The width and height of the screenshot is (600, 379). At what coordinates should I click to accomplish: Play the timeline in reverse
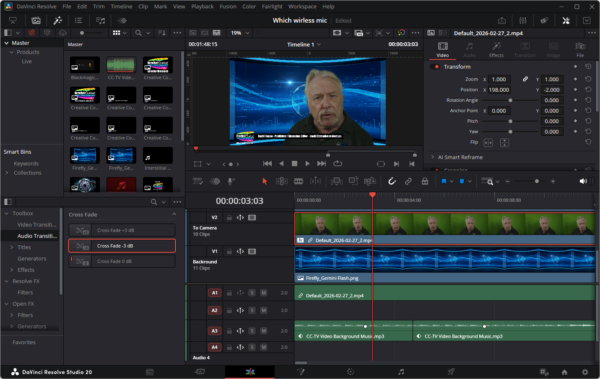pos(281,163)
